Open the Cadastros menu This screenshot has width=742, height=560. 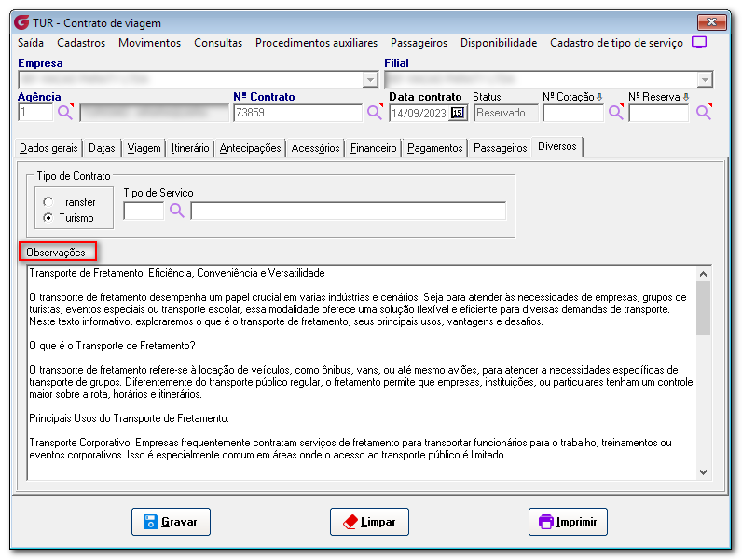(81, 43)
